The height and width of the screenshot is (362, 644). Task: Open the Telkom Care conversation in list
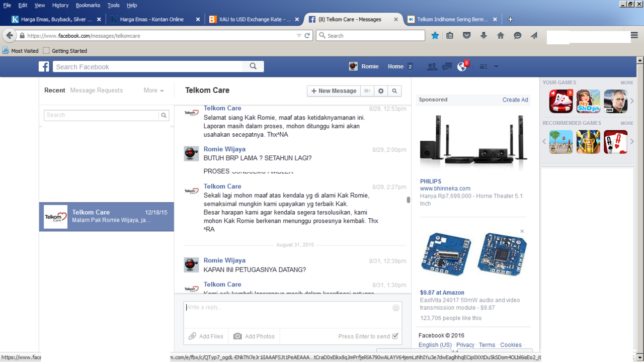pos(107,217)
